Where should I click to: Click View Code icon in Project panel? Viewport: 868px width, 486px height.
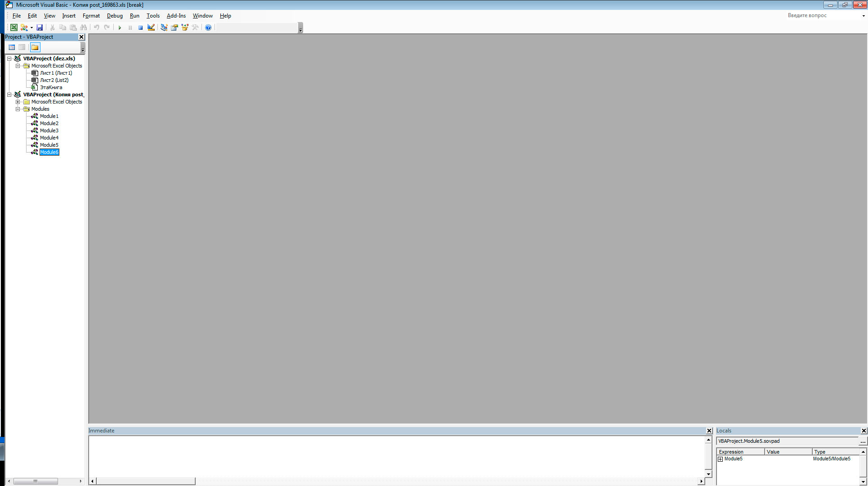(x=12, y=47)
